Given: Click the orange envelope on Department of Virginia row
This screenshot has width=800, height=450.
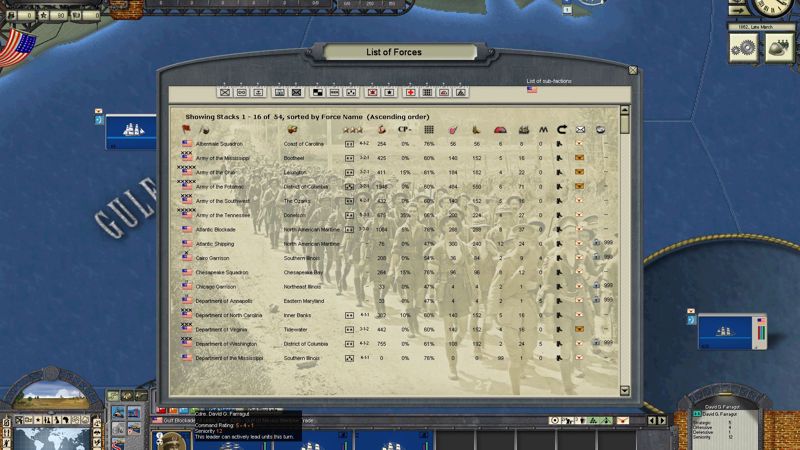Looking at the screenshot, I should tap(579, 330).
